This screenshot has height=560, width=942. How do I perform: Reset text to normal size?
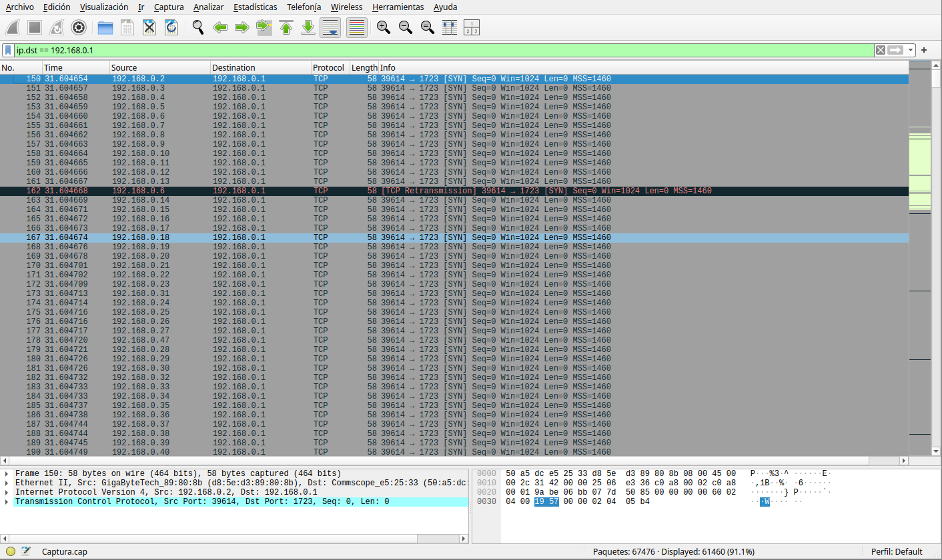(428, 27)
